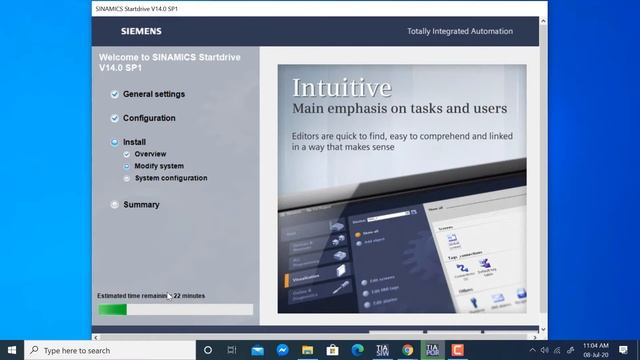640x360 pixels.
Task: Open Microsoft Store from the taskbar
Action: (x=333, y=350)
